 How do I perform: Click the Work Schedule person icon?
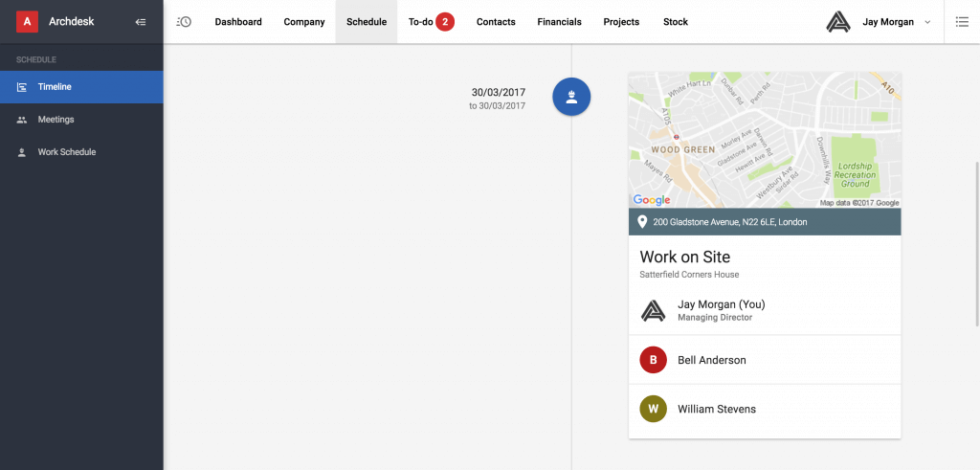click(22, 152)
